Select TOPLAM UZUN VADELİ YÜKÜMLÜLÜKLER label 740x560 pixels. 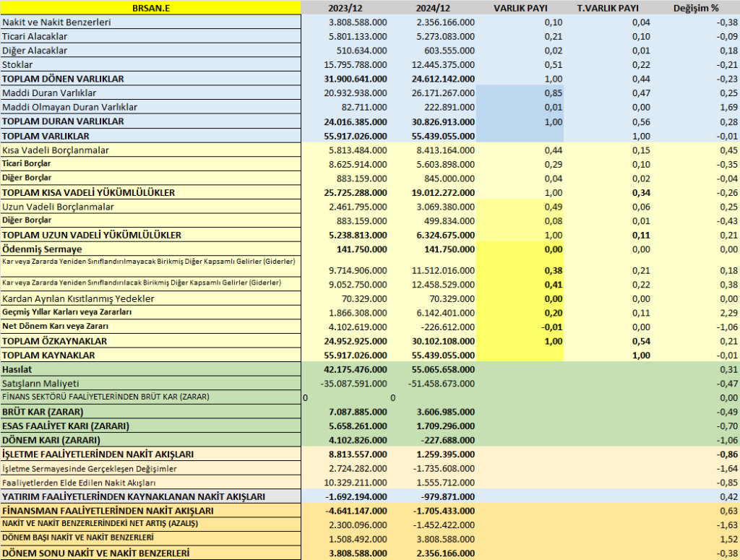tap(150, 235)
